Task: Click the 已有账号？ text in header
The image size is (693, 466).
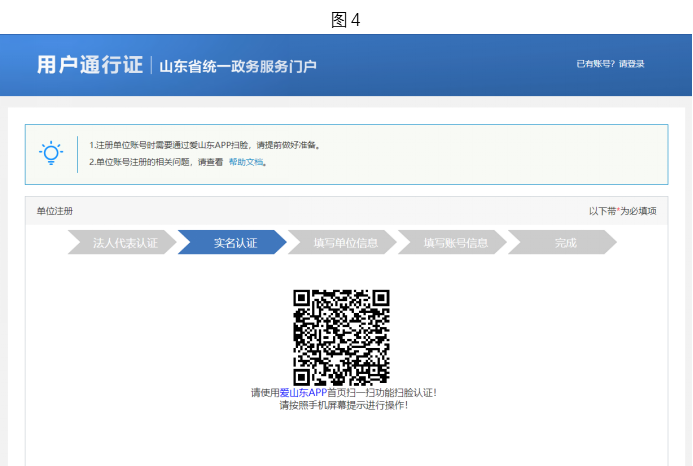Action: click(596, 64)
